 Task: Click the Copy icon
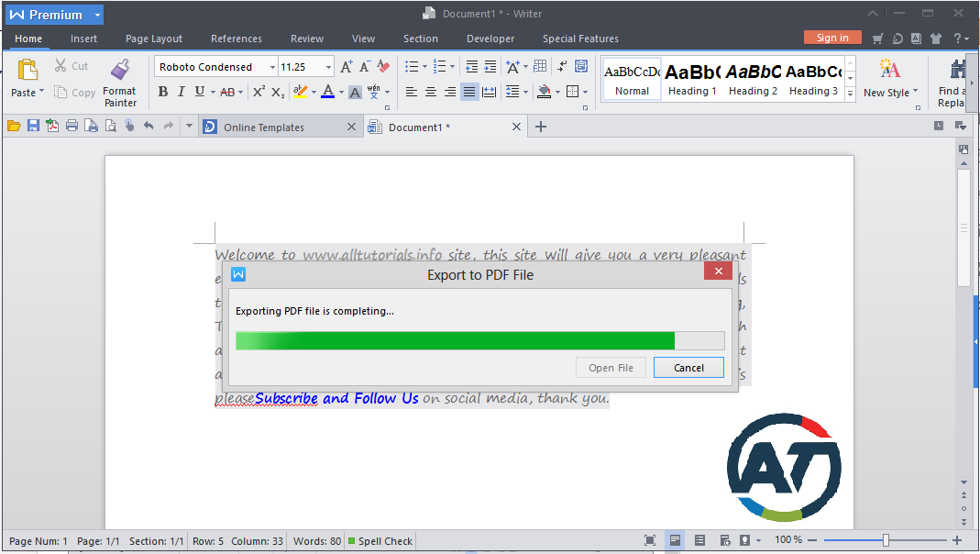point(60,93)
